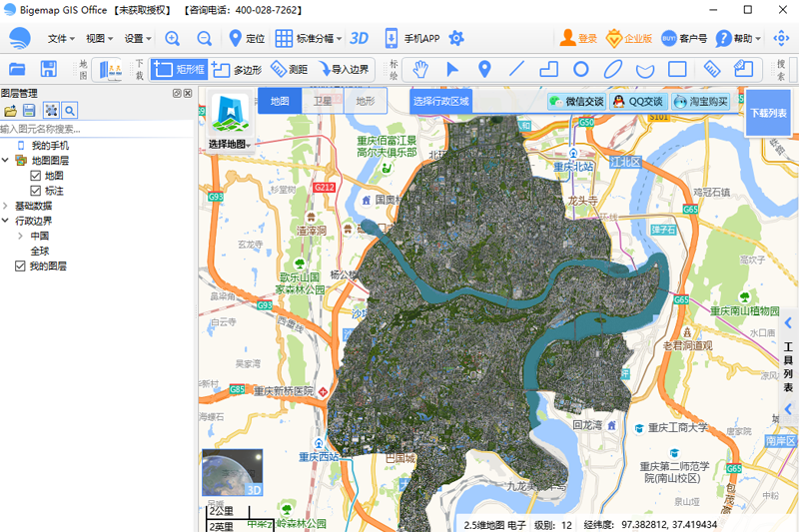
Task: Click the layer name search field
Action: (x=95, y=129)
